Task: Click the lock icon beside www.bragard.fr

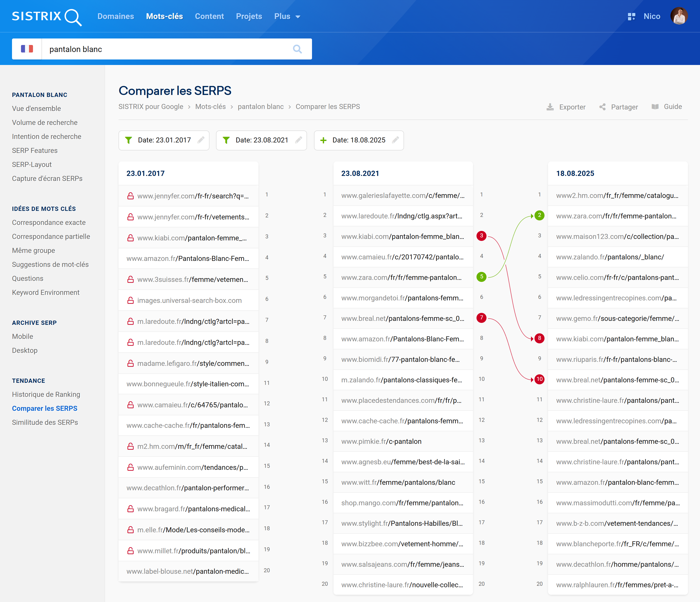Action: 130,509
